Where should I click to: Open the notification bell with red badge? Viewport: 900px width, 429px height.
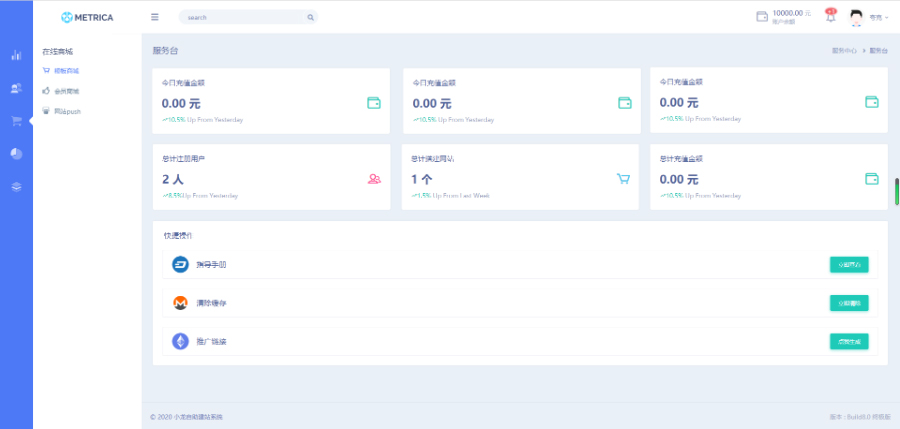click(830, 16)
